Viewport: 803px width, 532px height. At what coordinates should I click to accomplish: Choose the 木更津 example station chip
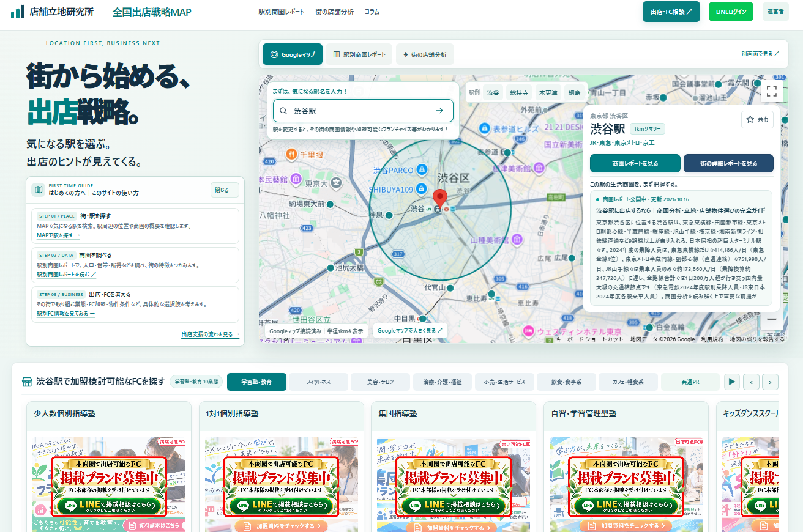[x=548, y=92]
